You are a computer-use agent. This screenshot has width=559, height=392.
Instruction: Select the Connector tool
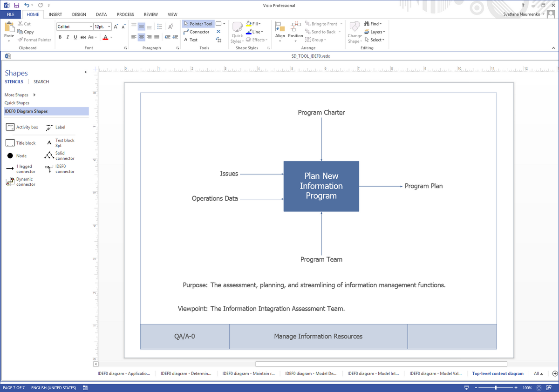pyautogui.click(x=196, y=32)
